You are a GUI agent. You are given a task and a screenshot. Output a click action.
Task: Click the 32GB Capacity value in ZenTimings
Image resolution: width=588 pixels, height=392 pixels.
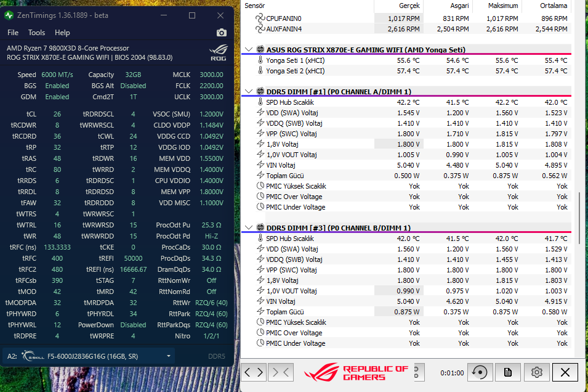[133, 75]
